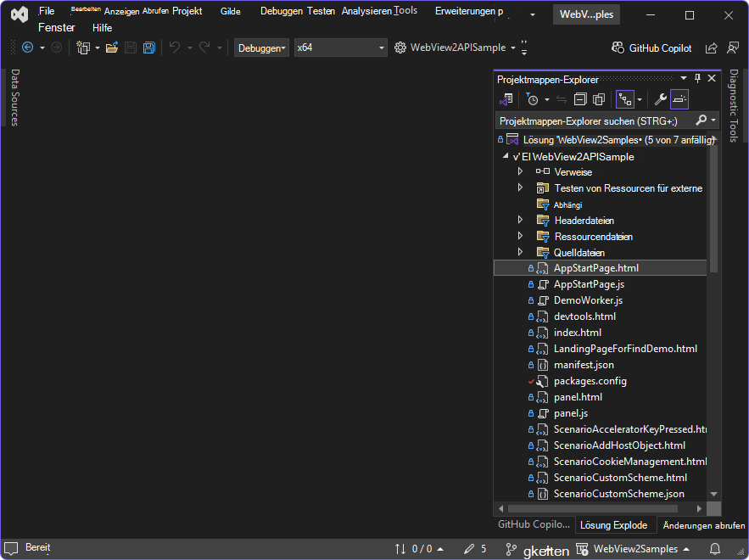Viewport: 749px width, 560px height.
Task: Switch to the GitHub Copilot bottom tab
Action: [x=534, y=524]
